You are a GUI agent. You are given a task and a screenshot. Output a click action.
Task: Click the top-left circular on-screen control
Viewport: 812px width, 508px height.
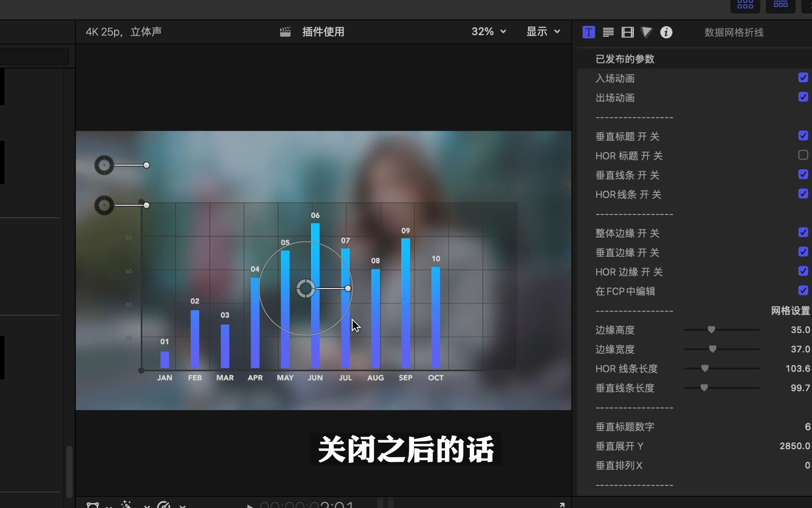pyautogui.click(x=104, y=165)
